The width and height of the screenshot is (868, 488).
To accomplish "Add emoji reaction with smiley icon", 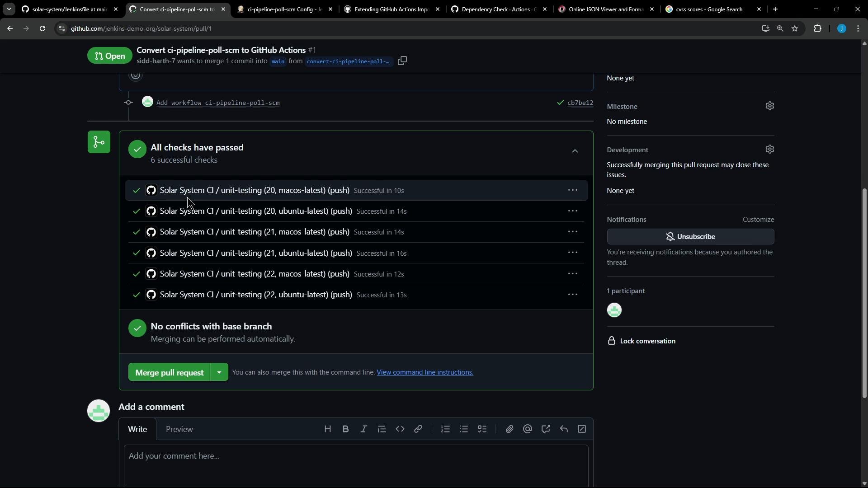I will pyautogui.click(x=136, y=75).
